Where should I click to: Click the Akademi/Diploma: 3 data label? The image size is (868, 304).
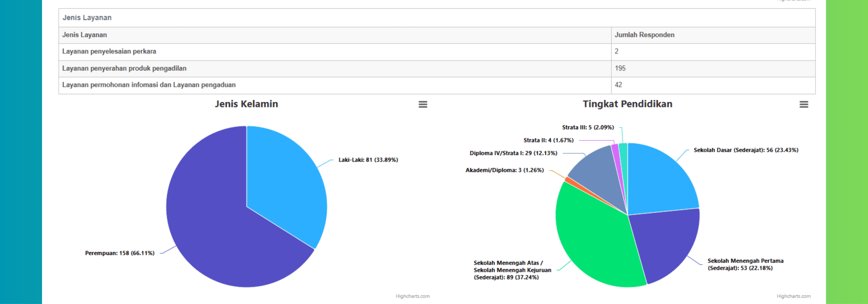(x=504, y=170)
